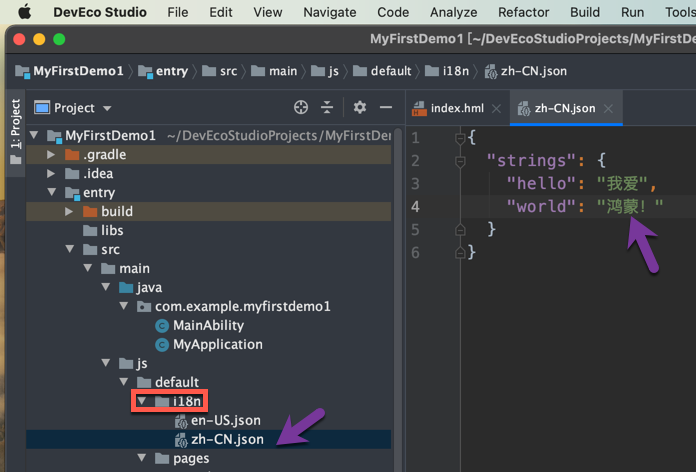Open the Refactor menu
This screenshot has height=472, width=696.
[523, 12]
